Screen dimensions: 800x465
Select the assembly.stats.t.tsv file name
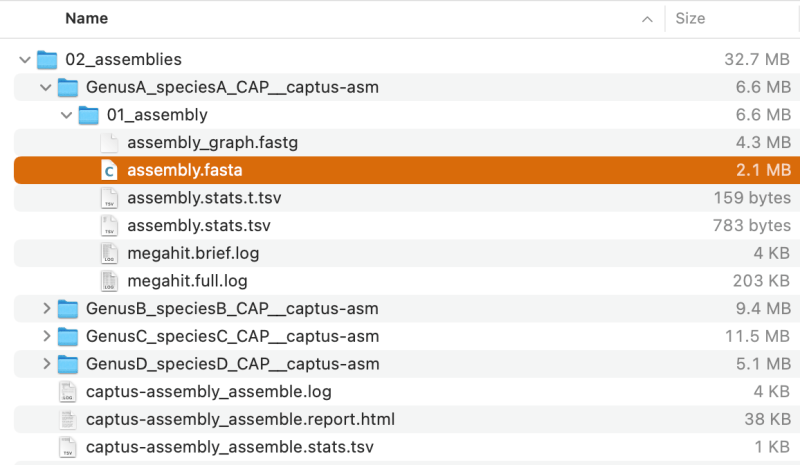pyautogui.click(x=204, y=198)
